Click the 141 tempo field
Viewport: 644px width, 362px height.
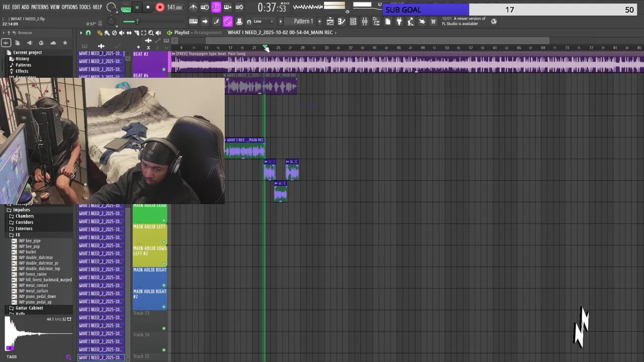coord(175,8)
